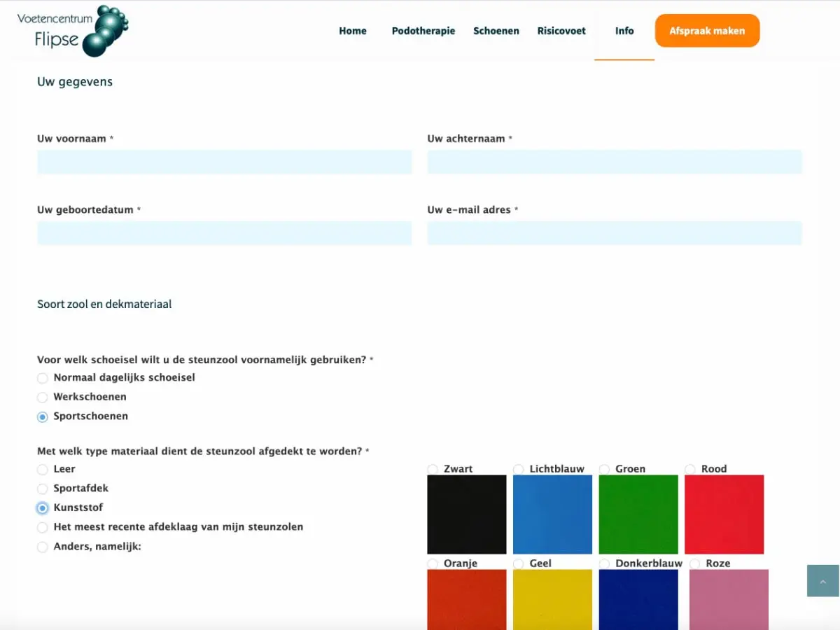Choose the Anders, namelijk option
The height and width of the screenshot is (630, 840).
(43, 547)
